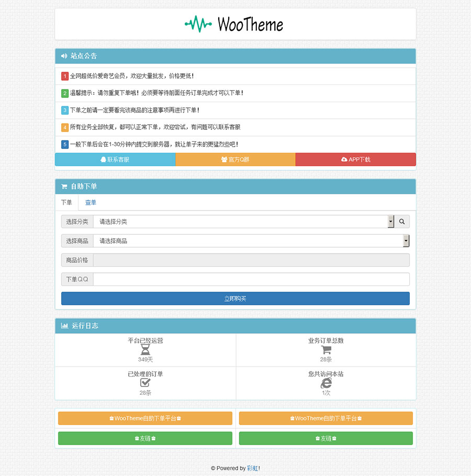Click the blue 立即购买 buy now button

235,298
